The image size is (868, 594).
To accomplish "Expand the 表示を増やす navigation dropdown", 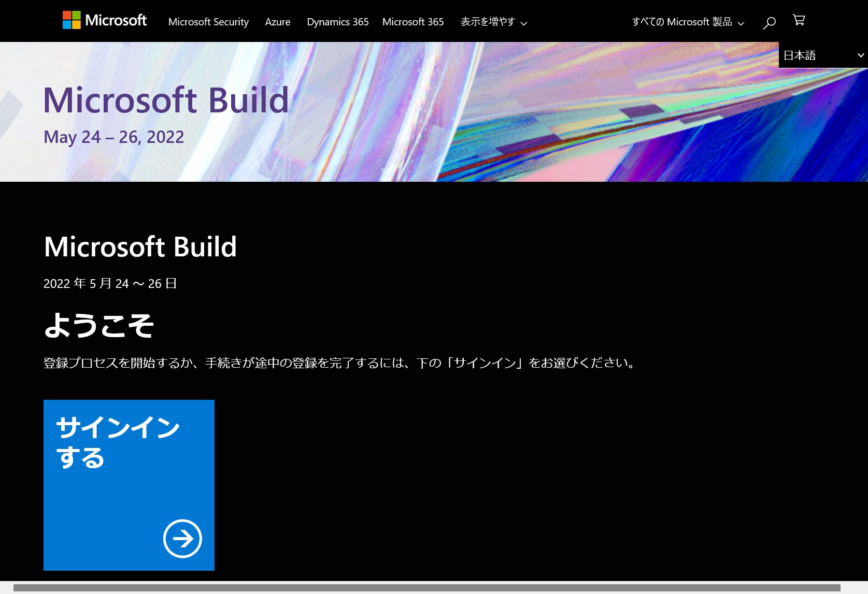I will tap(493, 22).
